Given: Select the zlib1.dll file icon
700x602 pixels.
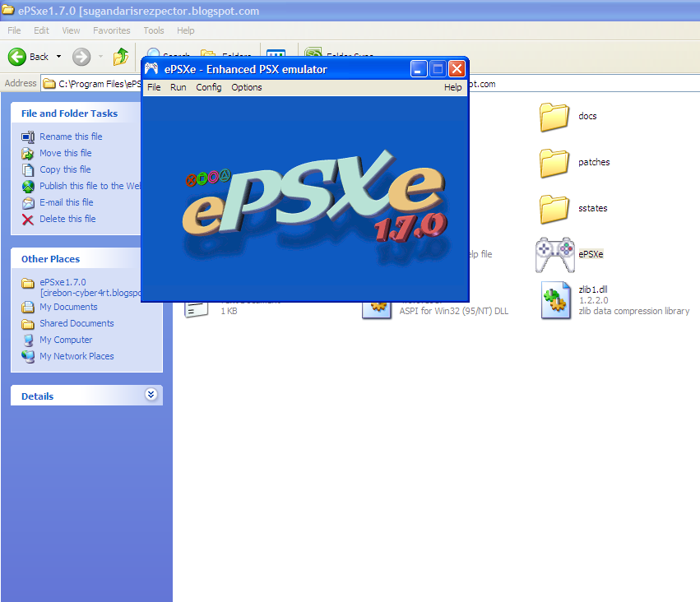Looking at the screenshot, I should point(555,300).
